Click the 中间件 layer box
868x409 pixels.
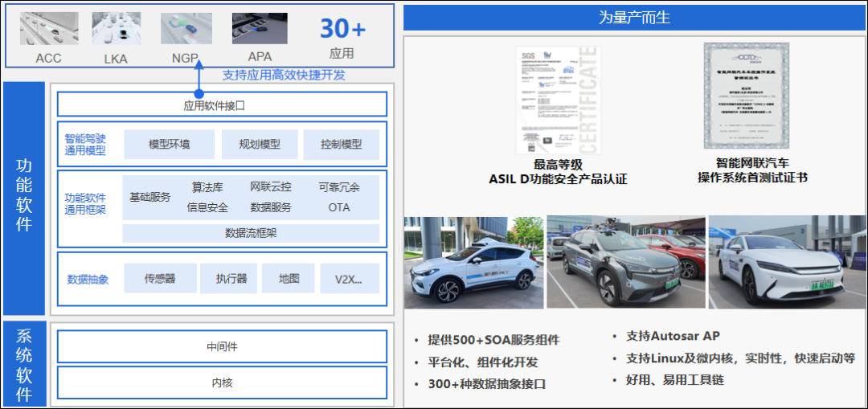click(222, 346)
